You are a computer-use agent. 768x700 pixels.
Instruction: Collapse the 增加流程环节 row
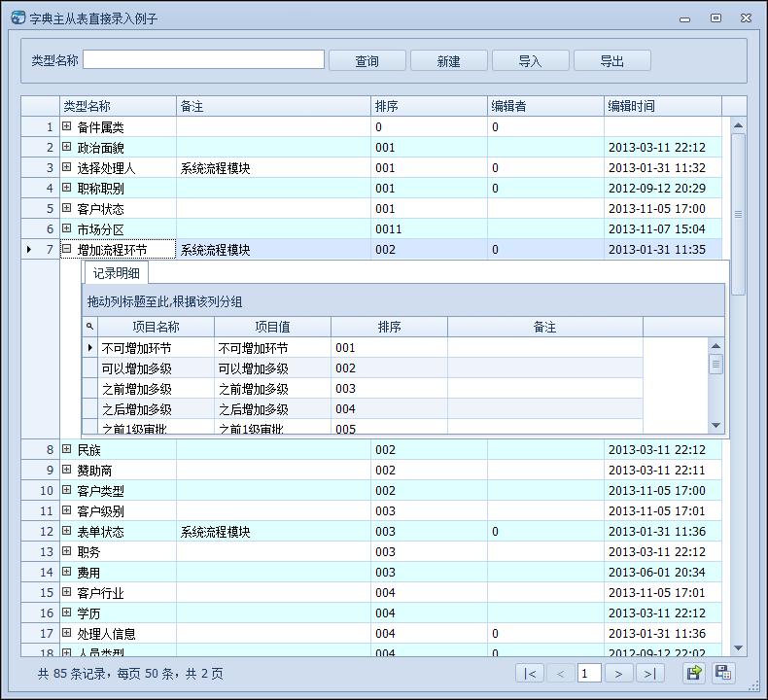[x=67, y=249]
